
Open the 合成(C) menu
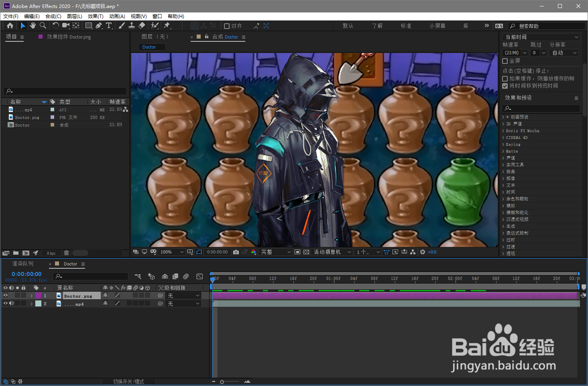[53, 16]
